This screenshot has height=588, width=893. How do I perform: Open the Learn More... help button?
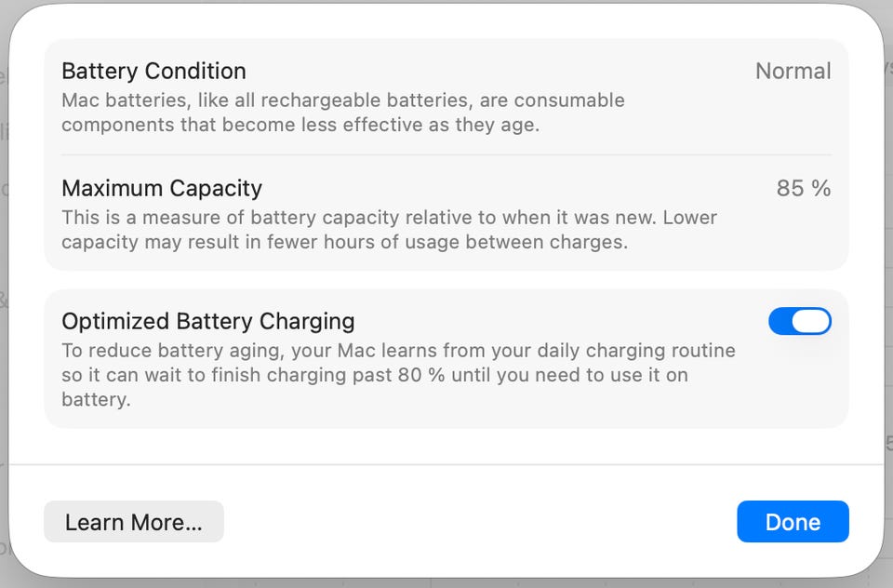pos(133,522)
